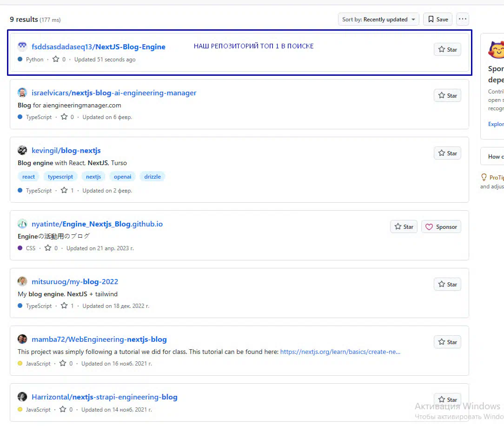Open mamba72/WebEngineering-nextjs-blog repository
This screenshot has width=504, height=426.
point(99,339)
